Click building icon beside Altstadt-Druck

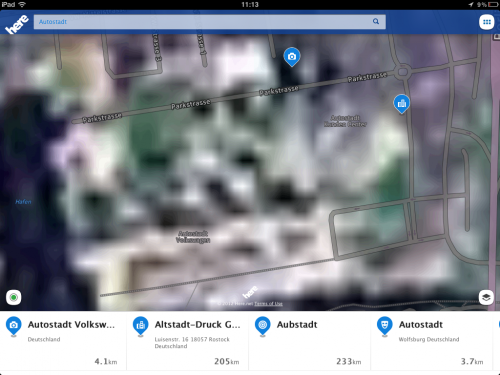tap(141, 326)
